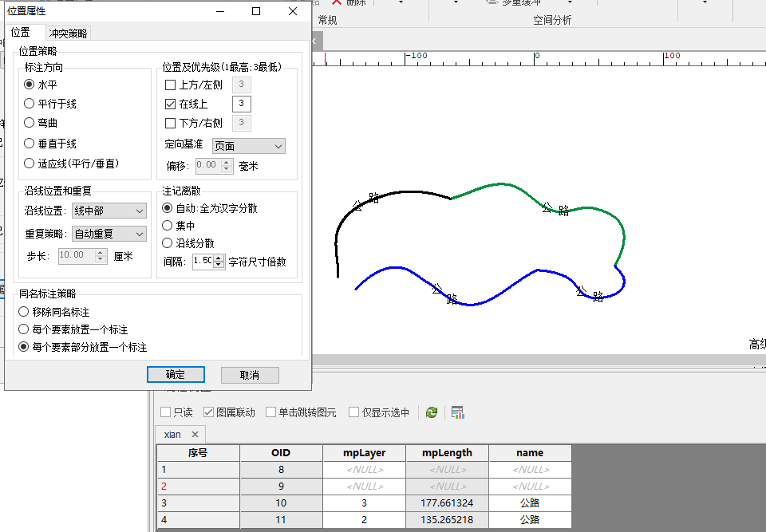Click the 在线上 priority input field
Image resolution: width=766 pixels, height=532 pixels.
(242, 104)
